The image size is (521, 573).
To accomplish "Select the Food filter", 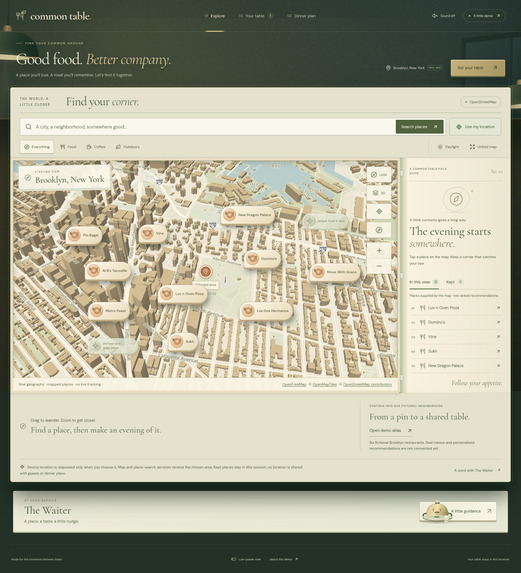I will click(68, 147).
